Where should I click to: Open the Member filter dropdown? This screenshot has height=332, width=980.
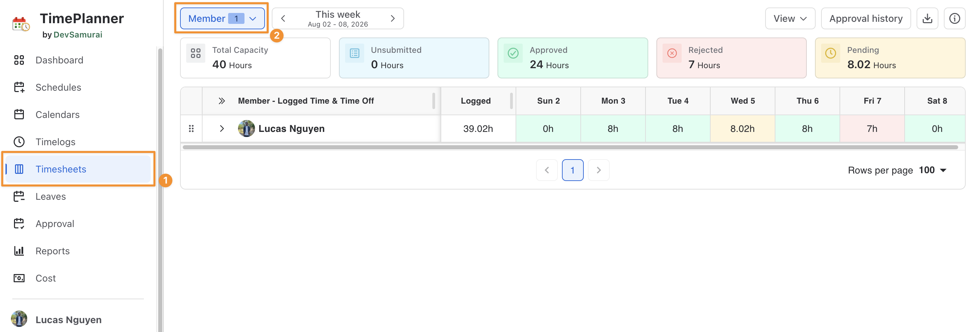[x=222, y=18]
